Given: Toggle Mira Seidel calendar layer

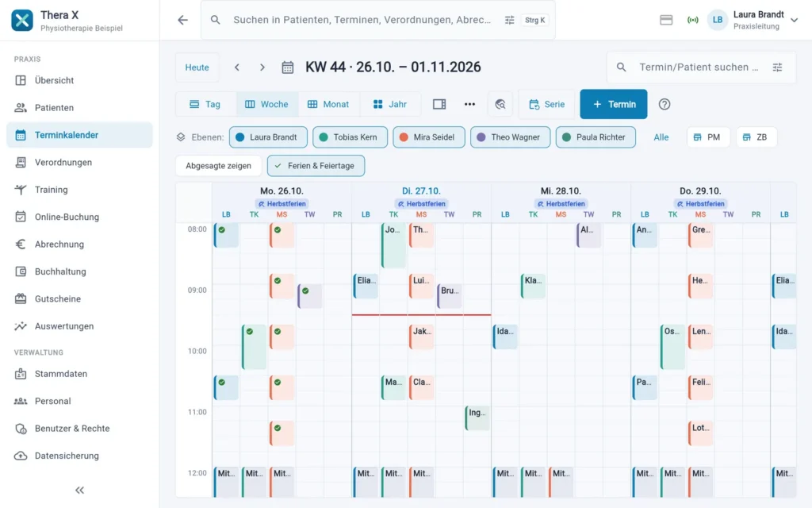Looking at the screenshot, I should [429, 137].
